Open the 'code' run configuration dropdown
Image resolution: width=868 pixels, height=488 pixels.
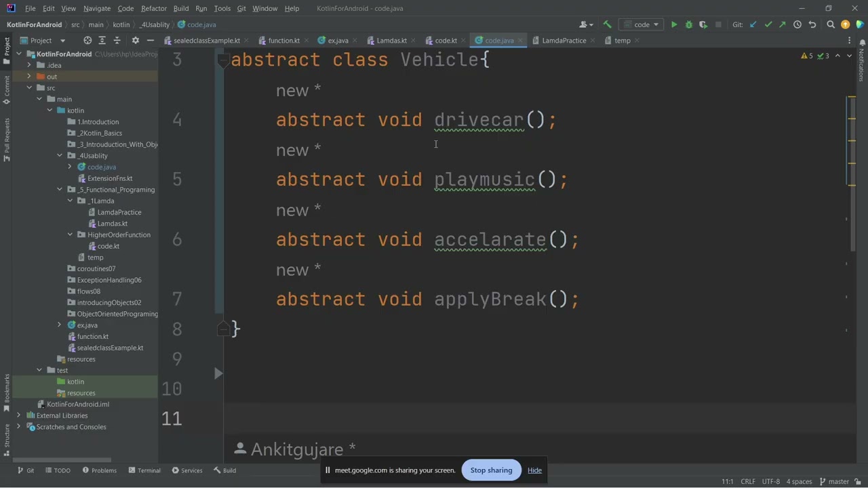pyautogui.click(x=641, y=24)
